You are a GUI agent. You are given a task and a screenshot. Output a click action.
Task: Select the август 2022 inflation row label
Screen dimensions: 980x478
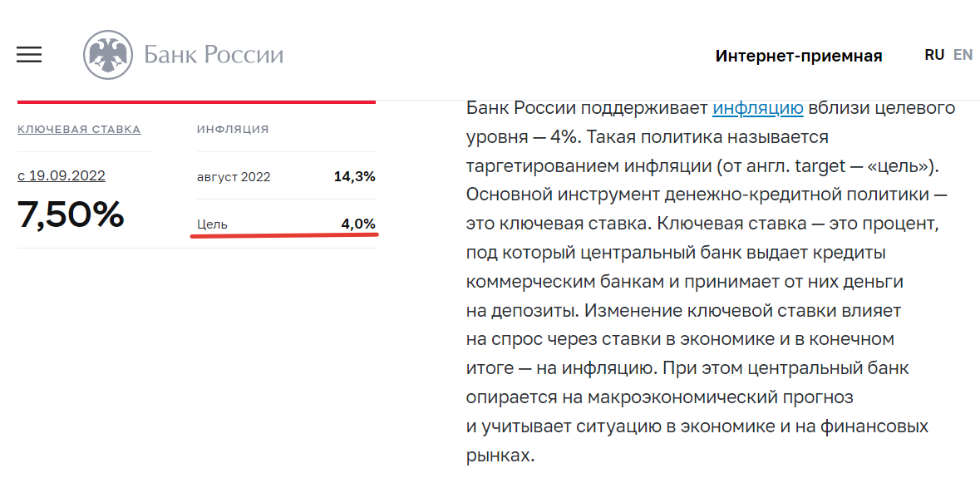[x=234, y=177]
